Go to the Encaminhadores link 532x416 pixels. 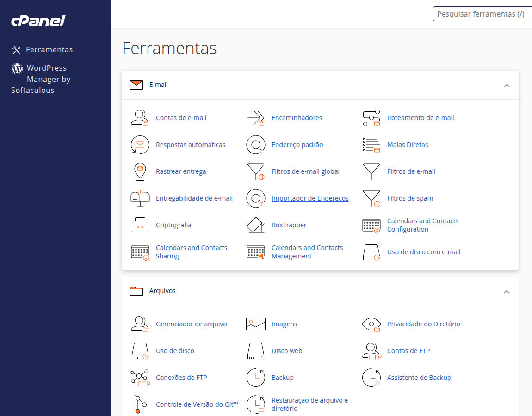coord(297,118)
